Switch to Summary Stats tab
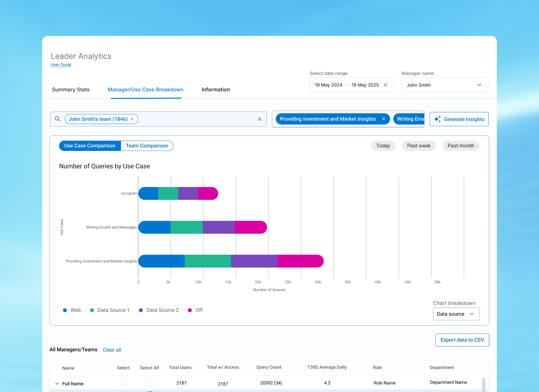The width and height of the screenshot is (539, 392). click(x=71, y=90)
